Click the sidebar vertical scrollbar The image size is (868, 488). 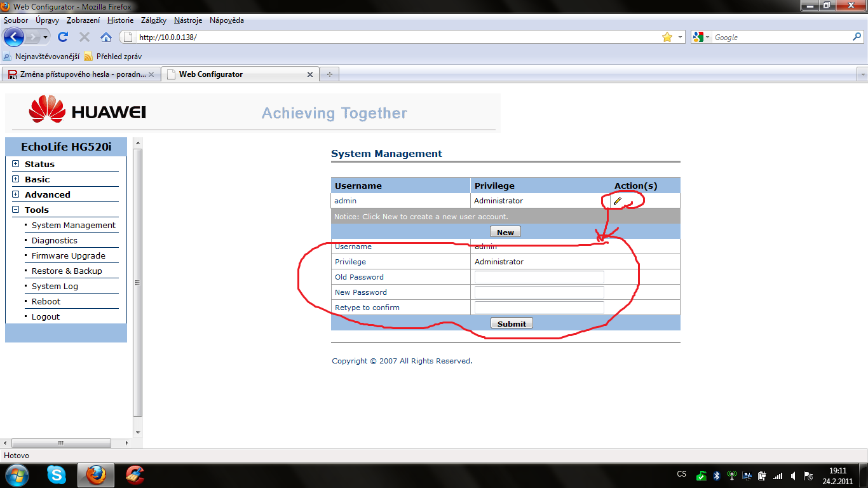click(x=138, y=283)
